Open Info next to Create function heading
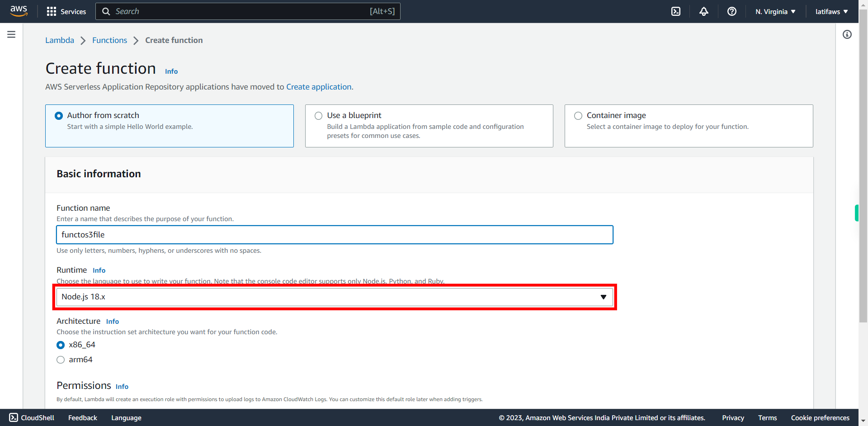 pyautogui.click(x=171, y=71)
